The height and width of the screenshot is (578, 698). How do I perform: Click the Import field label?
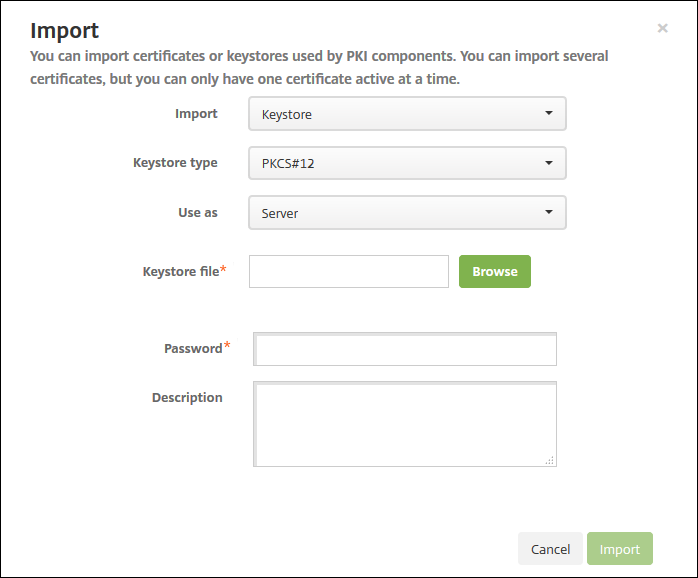[196, 114]
